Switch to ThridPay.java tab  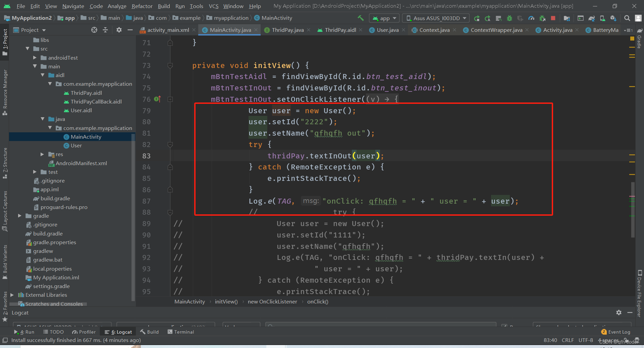(287, 30)
